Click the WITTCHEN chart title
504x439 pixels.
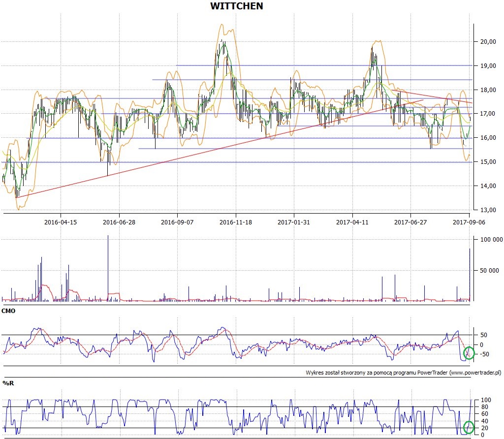pos(237,6)
